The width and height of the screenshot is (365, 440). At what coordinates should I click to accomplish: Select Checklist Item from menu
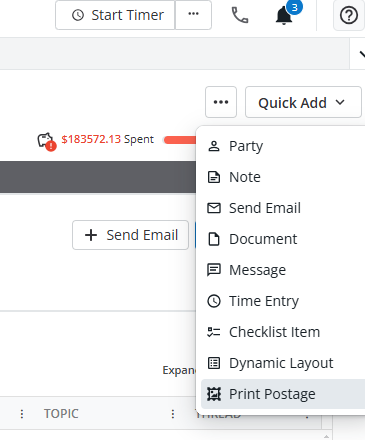283,332
